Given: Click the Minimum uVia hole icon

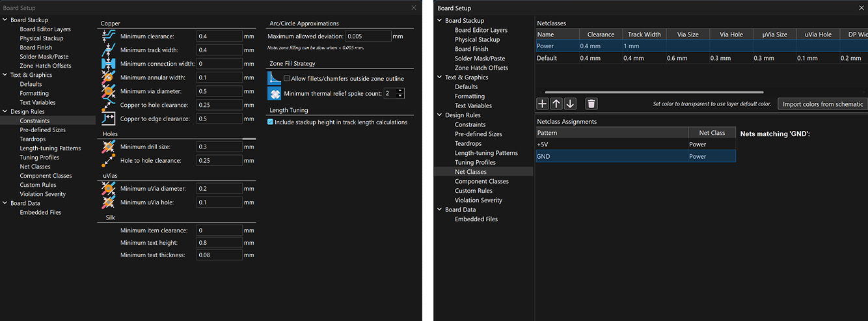Looking at the screenshot, I should (108, 202).
